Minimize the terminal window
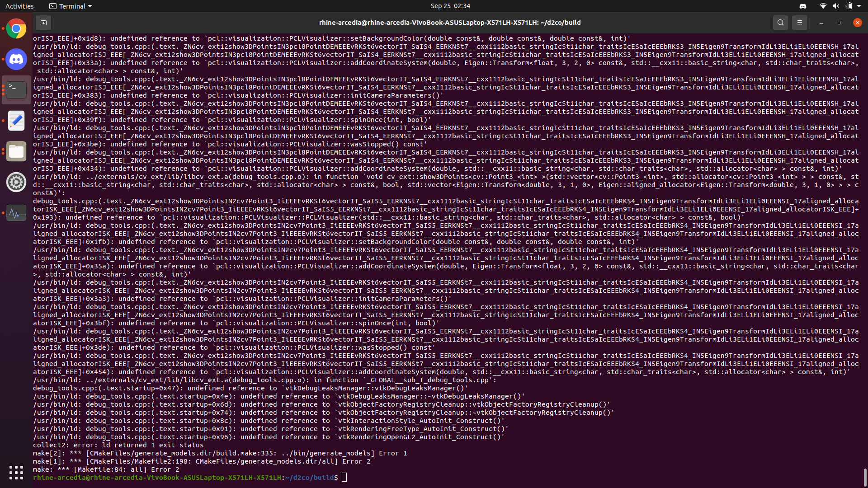 pos(821,23)
